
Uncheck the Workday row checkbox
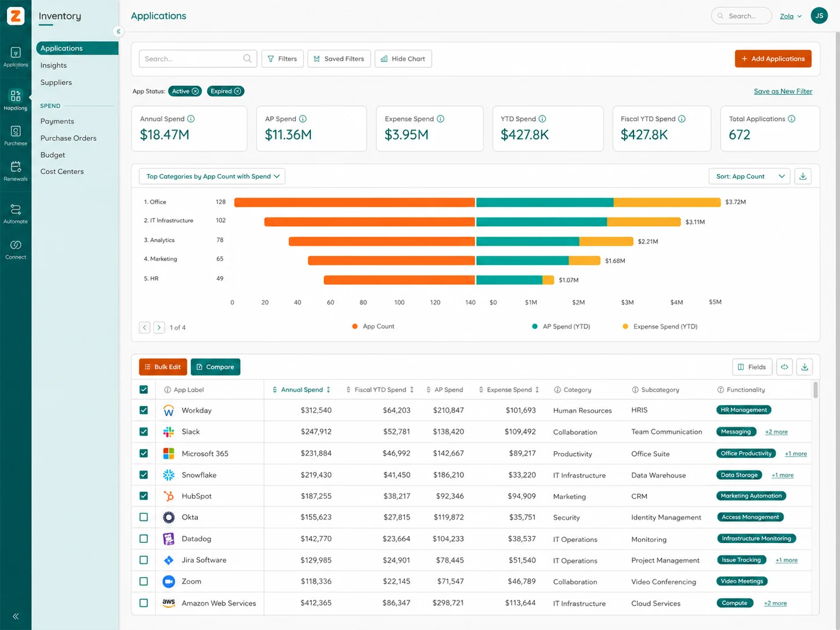[144, 410]
